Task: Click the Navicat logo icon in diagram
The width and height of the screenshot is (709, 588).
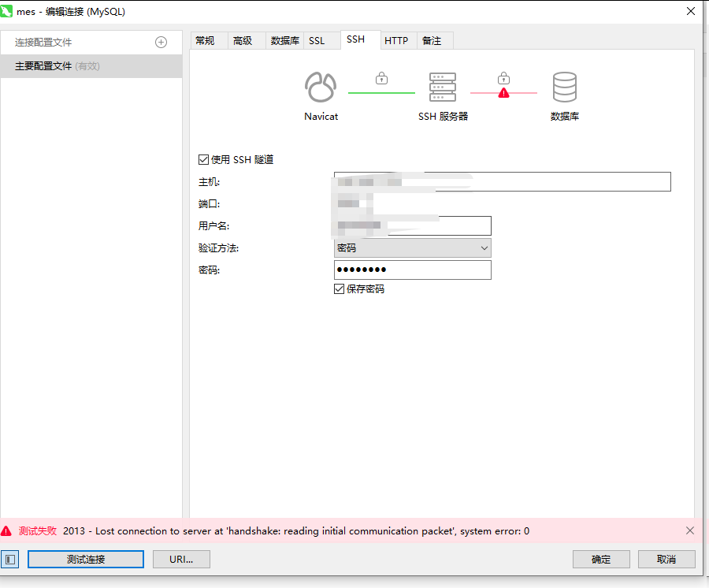Action: click(x=321, y=87)
